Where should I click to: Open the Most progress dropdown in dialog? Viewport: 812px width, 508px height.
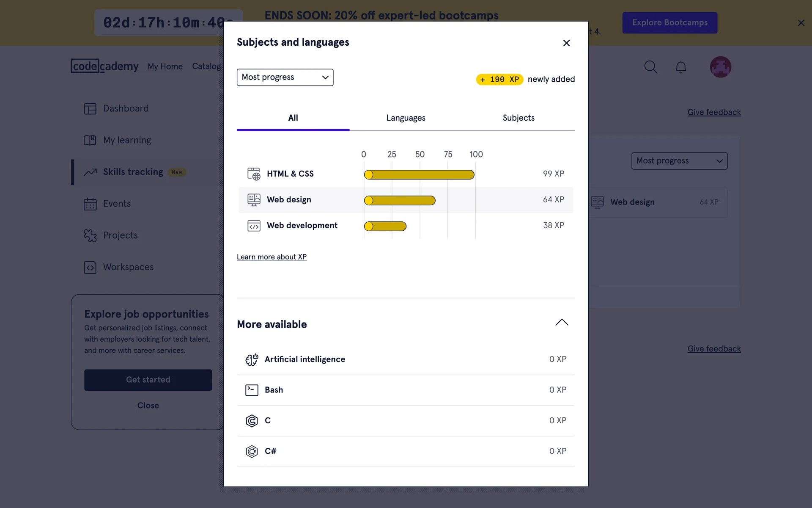[285, 77]
